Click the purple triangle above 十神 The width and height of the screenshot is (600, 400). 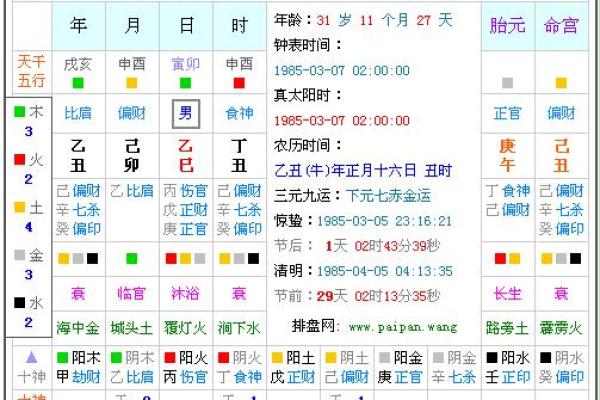[x=32, y=358]
